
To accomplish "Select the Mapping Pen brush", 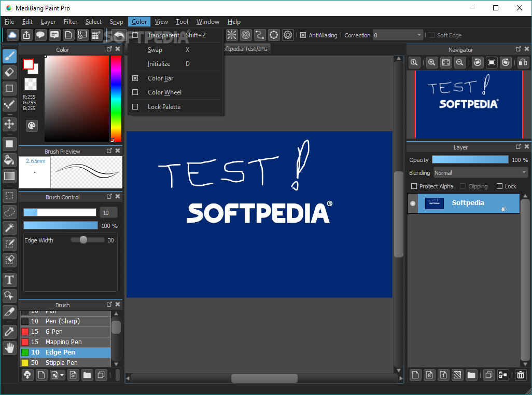I will point(65,342).
